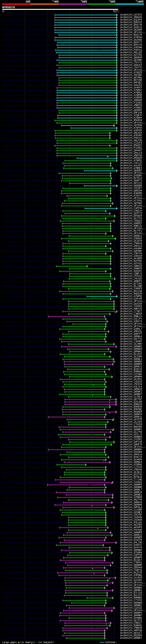The width and height of the screenshot is (146, 644).
Task: Select the UniRef100_Q6H849 label
Action: 131,58
